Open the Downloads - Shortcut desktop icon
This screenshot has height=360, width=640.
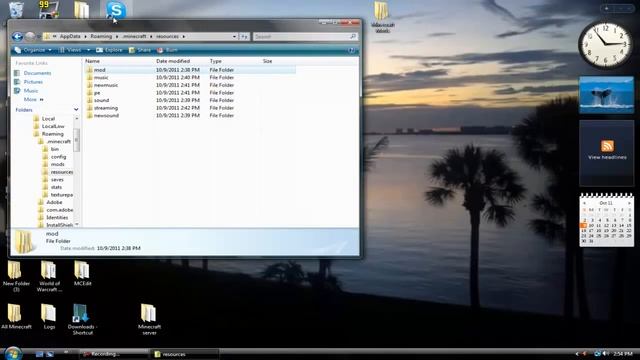pyautogui.click(x=82, y=319)
